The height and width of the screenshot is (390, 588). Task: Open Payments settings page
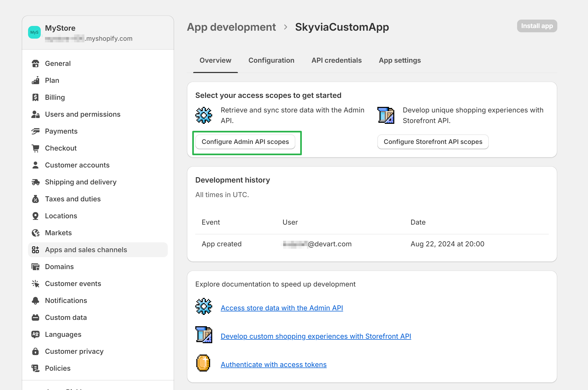[98, 131]
